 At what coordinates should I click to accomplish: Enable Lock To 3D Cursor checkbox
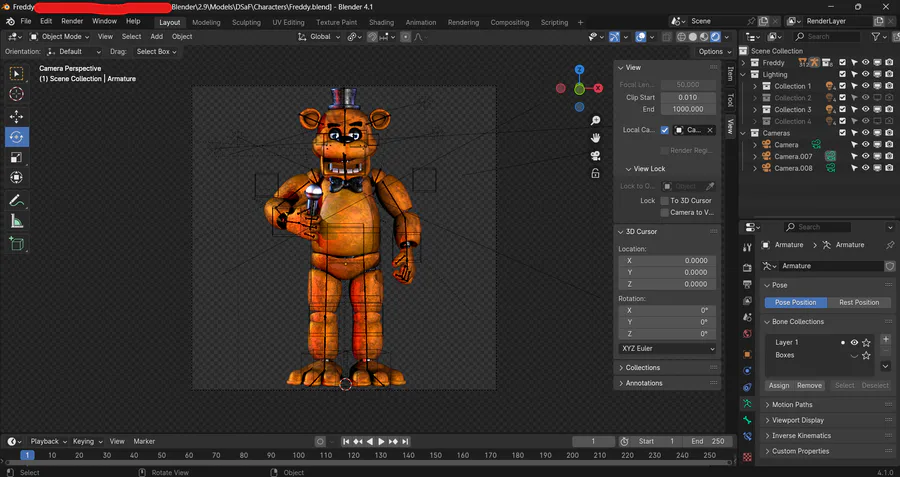(x=664, y=201)
